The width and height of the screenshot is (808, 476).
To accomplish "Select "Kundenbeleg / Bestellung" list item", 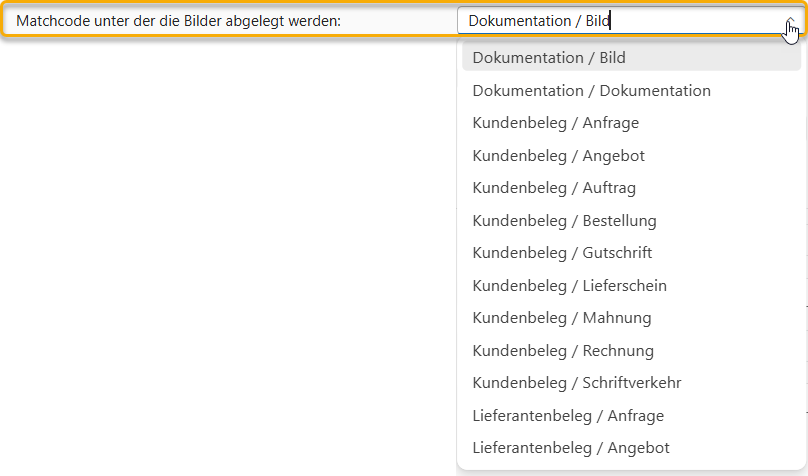I will point(564,221).
